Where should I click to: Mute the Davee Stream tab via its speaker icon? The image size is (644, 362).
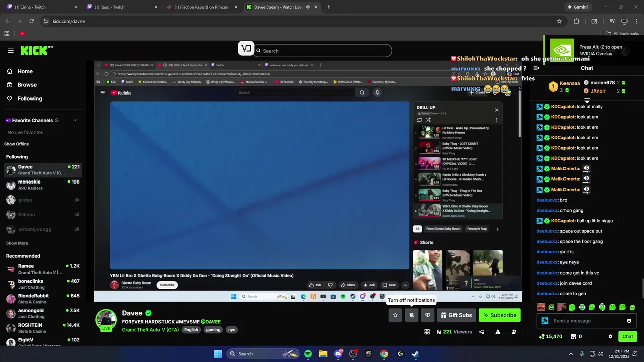(x=307, y=7)
